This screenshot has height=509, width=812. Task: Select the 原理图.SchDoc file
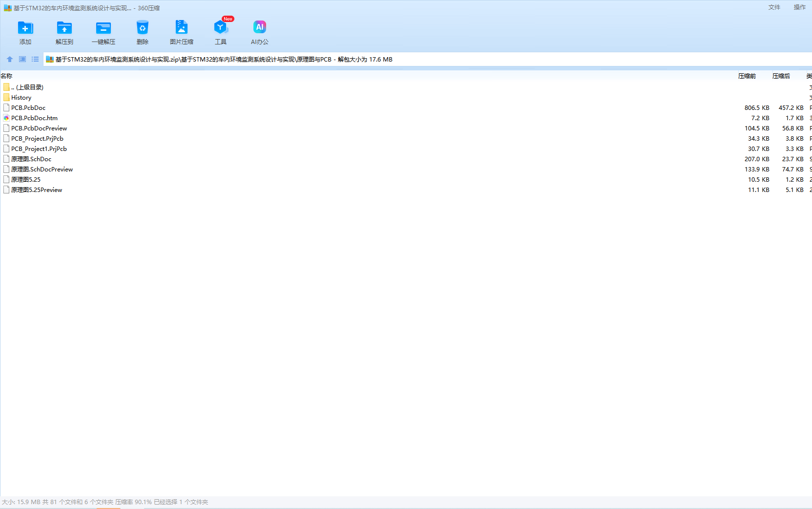31,159
